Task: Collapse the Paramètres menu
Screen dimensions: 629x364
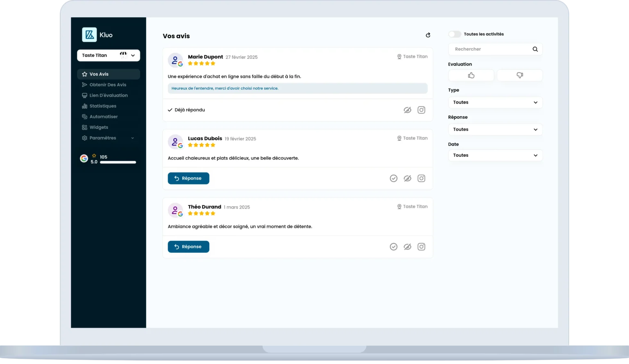Action: pyautogui.click(x=132, y=138)
